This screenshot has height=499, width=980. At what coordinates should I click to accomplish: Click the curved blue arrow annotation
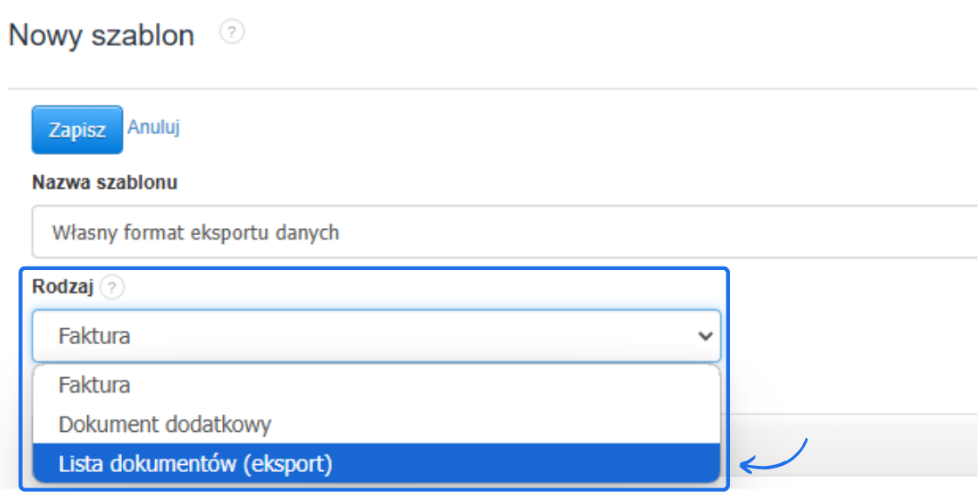point(774,456)
